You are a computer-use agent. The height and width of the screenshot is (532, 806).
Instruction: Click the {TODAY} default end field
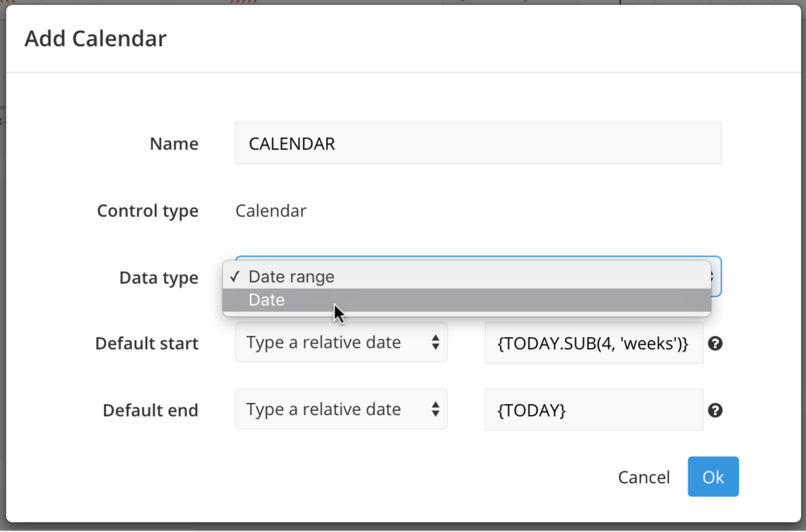(x=593, y=409)
